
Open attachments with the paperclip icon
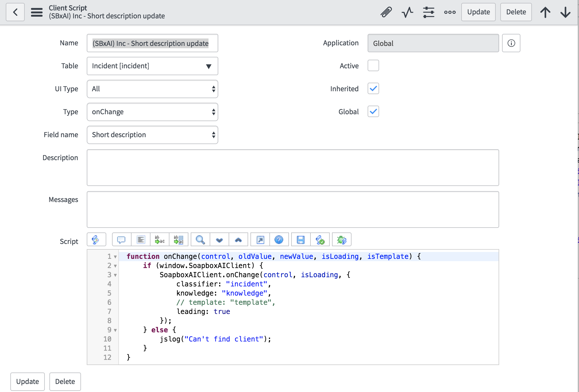tap(386, 12)
